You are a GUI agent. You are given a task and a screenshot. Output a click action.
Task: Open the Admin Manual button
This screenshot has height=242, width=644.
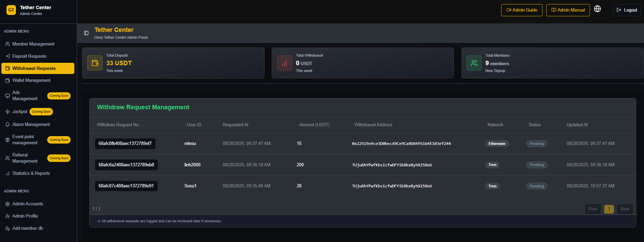point(568,10)
